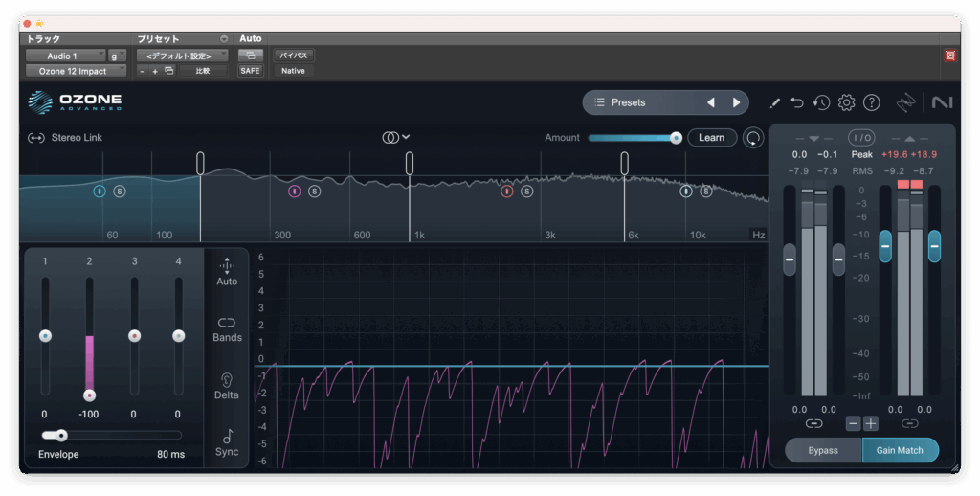Open the stereo mode chevron dropdown
This screenshot has height=496, width=980.
406,137
